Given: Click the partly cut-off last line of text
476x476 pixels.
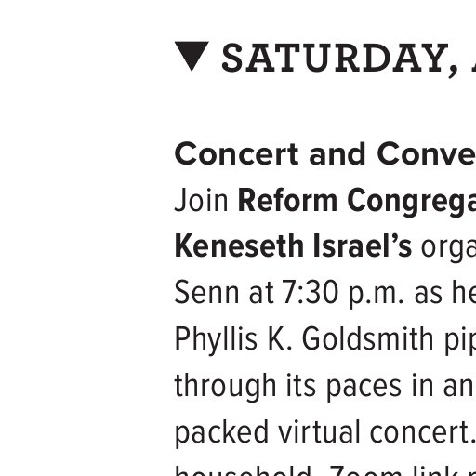Looking at the screenshot, I should pyautogui.click(x=325, y=470).
